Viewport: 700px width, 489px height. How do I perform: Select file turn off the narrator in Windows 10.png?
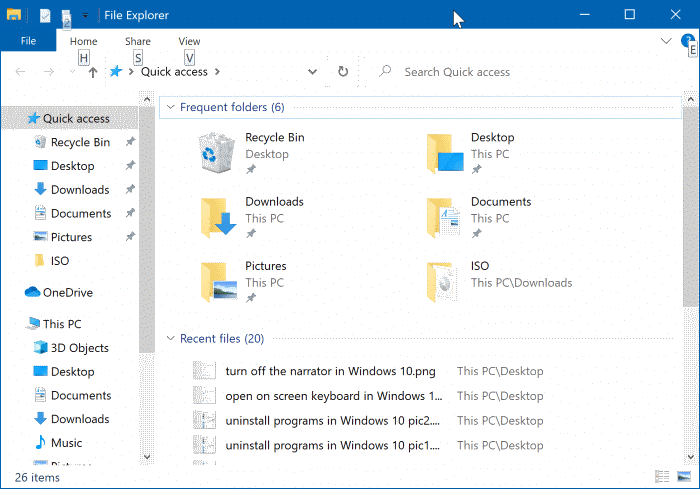(330, 371)
